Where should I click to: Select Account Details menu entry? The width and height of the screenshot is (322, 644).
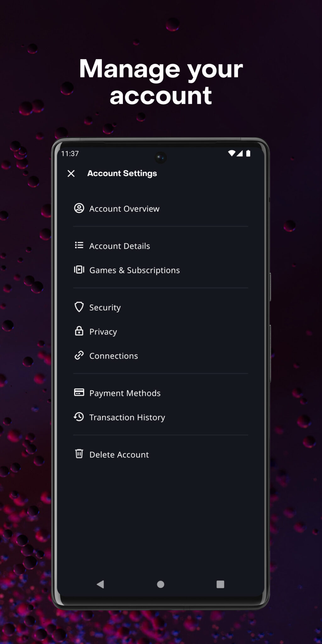click(119, 246)
